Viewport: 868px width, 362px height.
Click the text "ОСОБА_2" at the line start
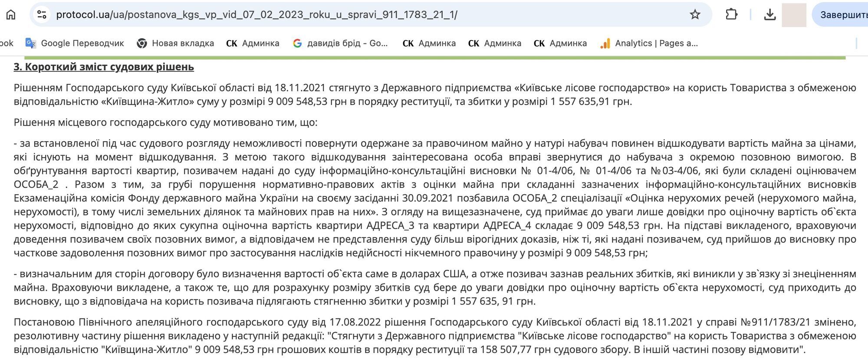(36, 185)
